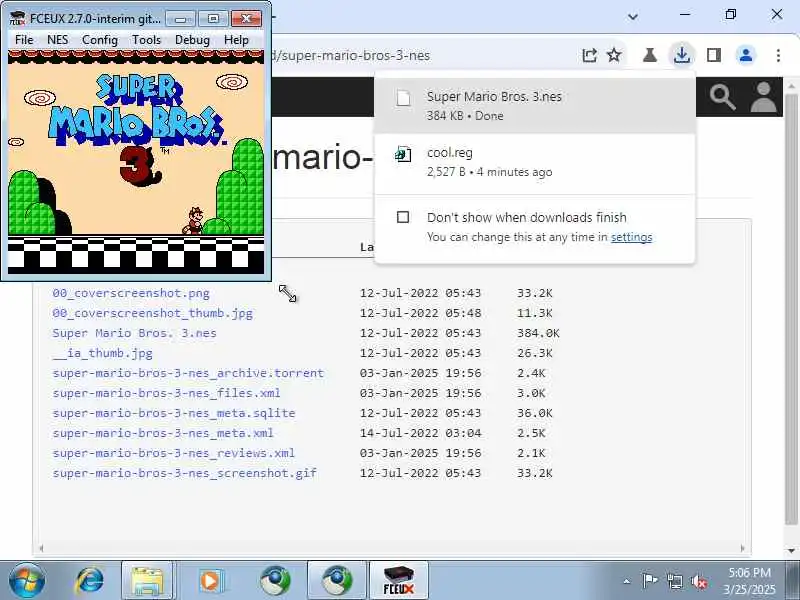Open Windows Explorer folder in taskbar

[147, 580]
